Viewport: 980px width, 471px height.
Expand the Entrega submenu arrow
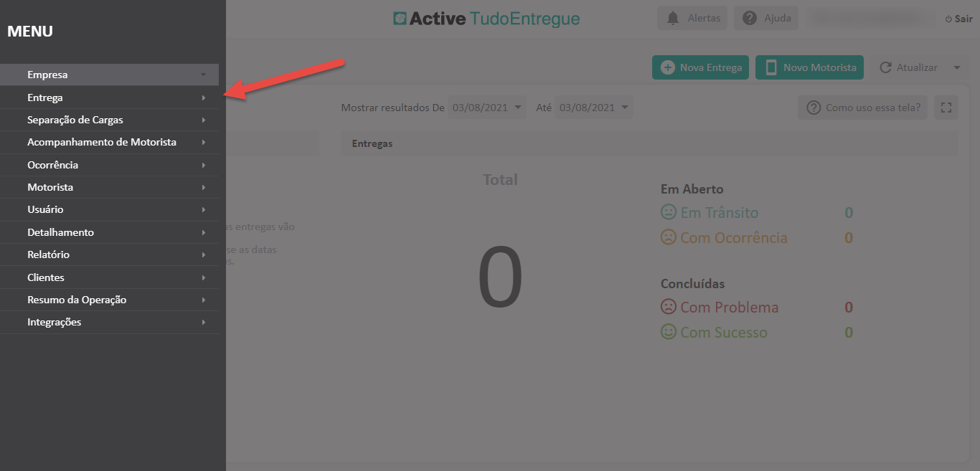203,97
